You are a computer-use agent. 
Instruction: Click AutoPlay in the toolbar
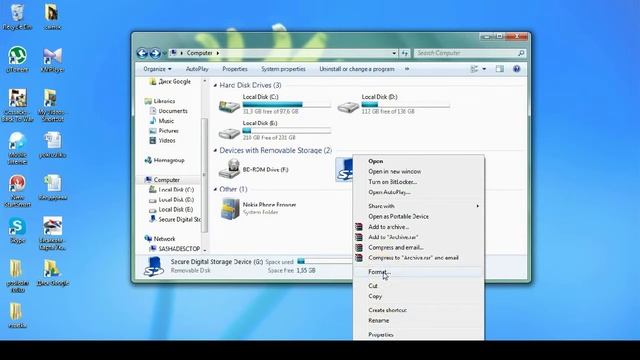pyautogui.click(x=197, y=69)
